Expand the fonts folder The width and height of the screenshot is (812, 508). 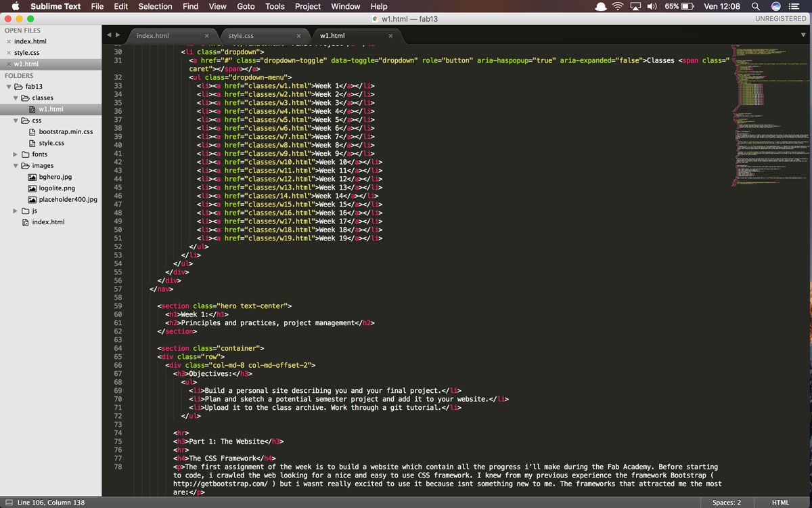[x=15, y=154]
